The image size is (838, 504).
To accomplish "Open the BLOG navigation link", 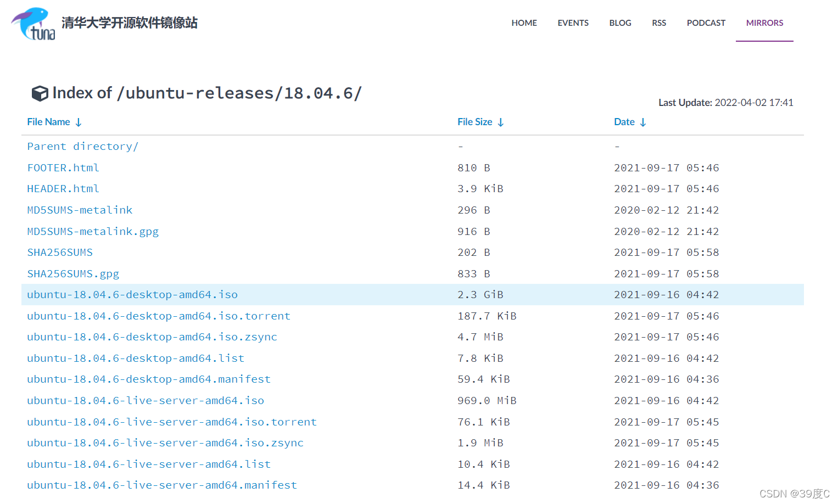I will click(620, 23).
